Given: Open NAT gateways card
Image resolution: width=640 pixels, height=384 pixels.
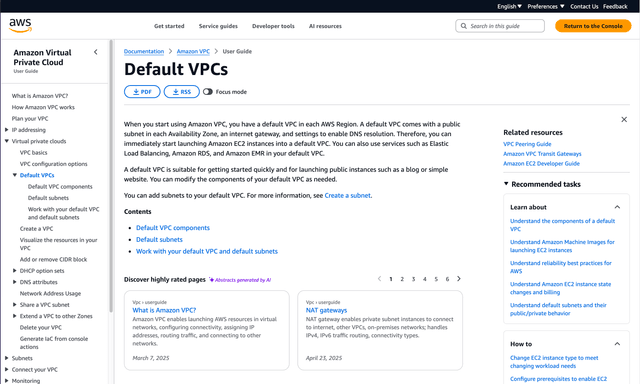Looking at the screenshot, I should [326, 310].
